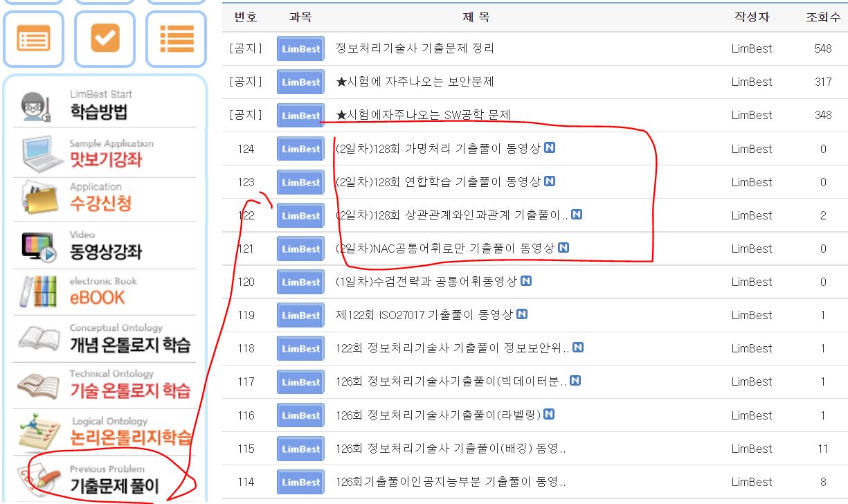Image resolution: width=848 pixels, height=504 pixels.
Task: Open 논리온톨리지학습 menu item
Action: pos(105,431)
